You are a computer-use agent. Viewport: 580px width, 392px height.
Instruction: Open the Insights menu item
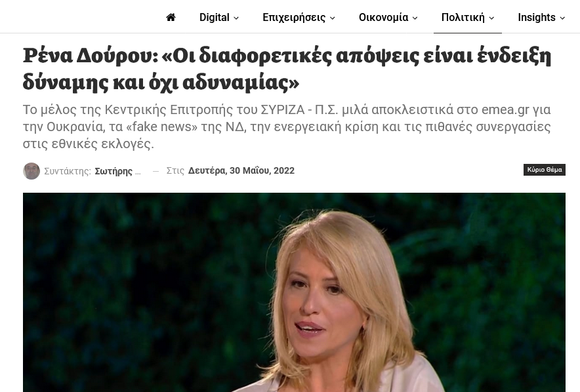point(537,17)
